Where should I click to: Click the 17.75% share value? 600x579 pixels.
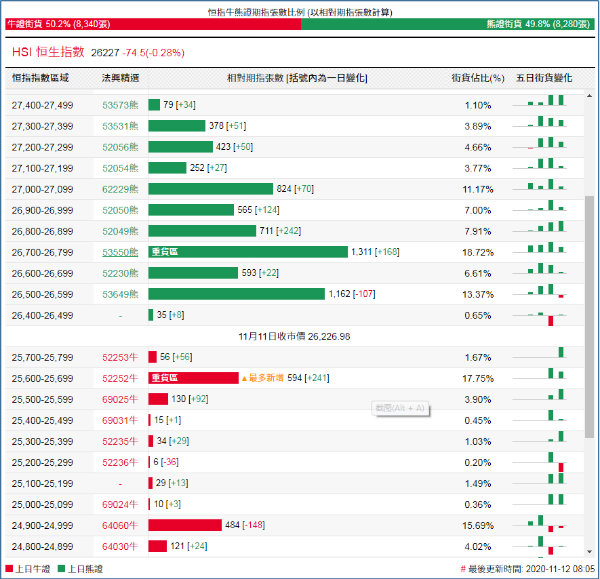[x=478, y=379]
